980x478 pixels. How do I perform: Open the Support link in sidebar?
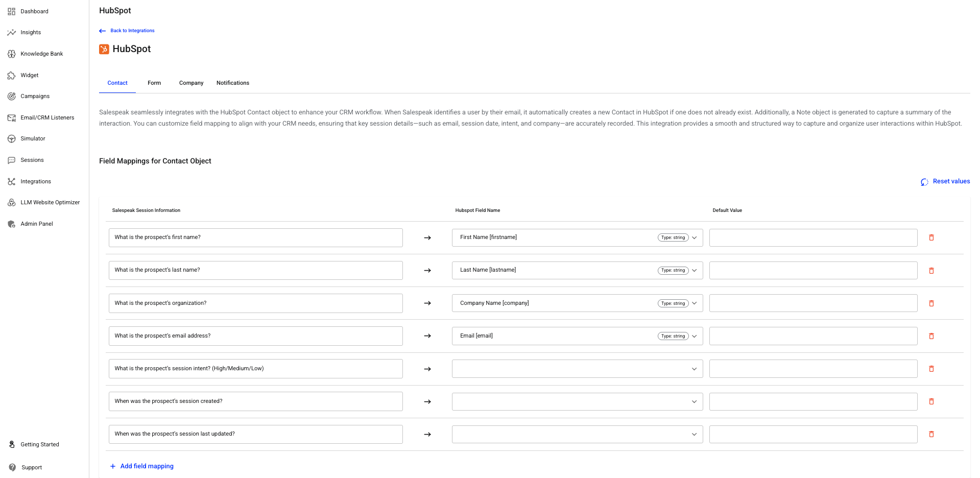click(x=32, y=467)
